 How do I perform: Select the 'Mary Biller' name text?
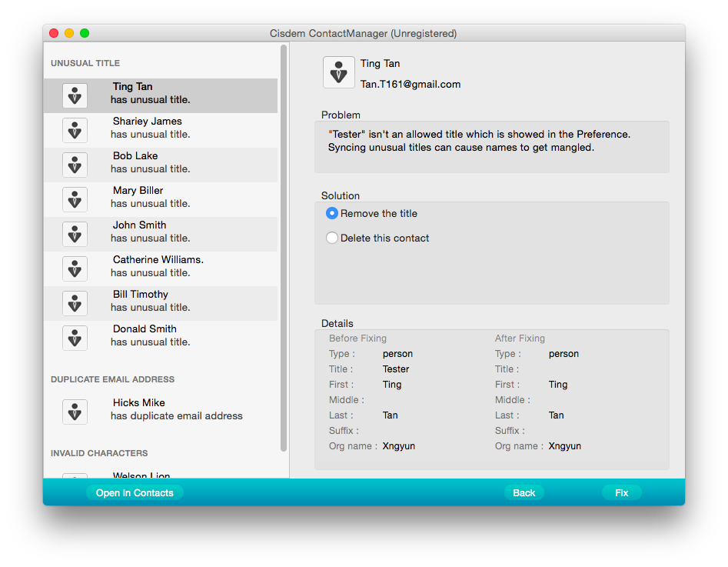tap(138, 191)
